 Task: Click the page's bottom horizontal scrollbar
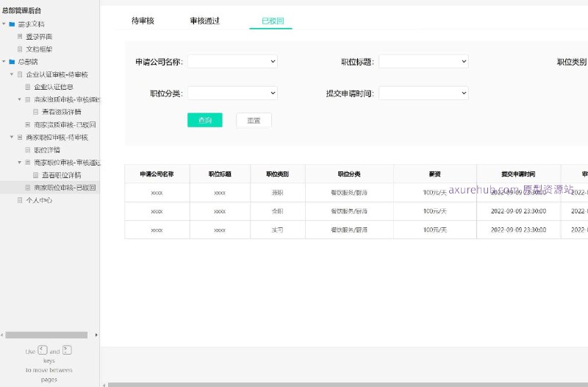[x=348, y=385]
